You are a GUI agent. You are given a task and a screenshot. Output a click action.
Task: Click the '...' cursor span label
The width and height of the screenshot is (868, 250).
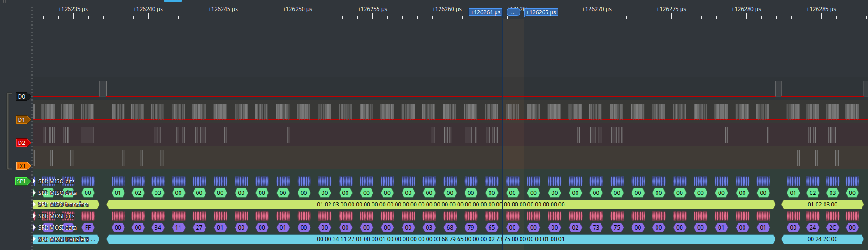[x=513, y=12]
